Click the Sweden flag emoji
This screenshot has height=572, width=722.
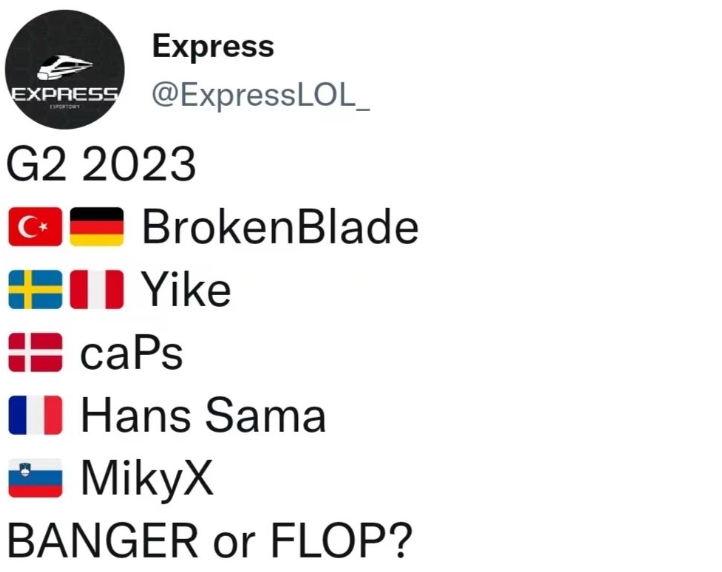tap(35, 290)
